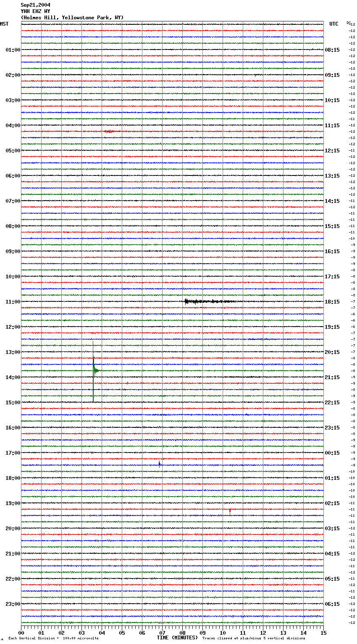Click the minute axis tick label 05

tap(122, 633)
